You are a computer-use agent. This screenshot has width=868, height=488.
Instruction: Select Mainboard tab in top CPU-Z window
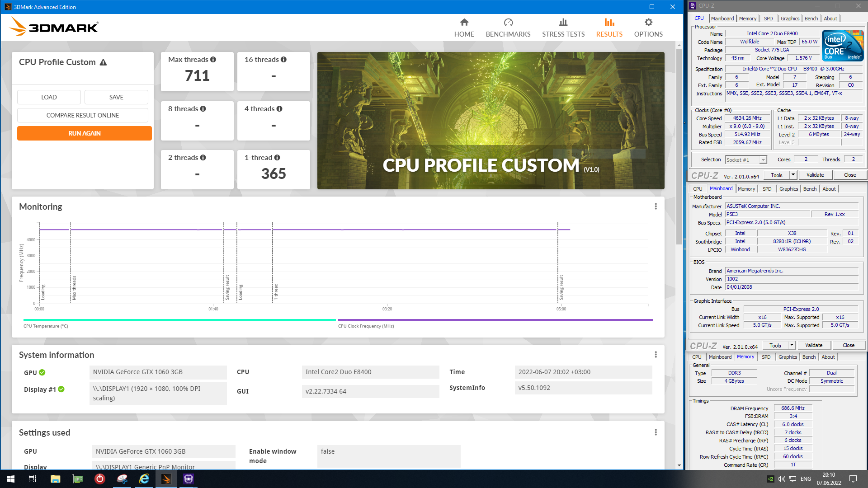pyautogui.click(x=722, y=19)
